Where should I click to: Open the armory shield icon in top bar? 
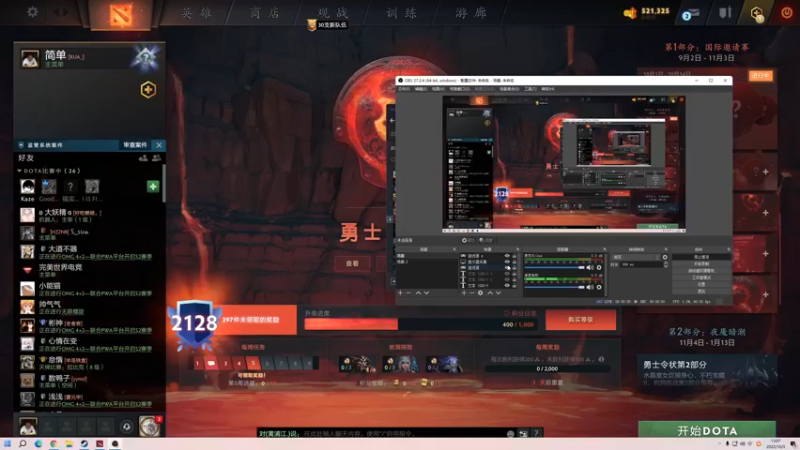[x=725, y=12]
